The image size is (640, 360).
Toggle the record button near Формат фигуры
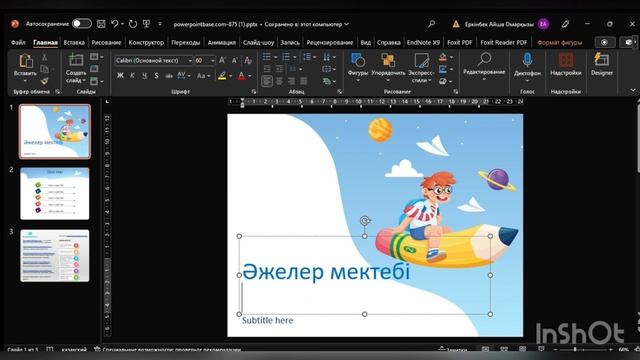coord(604,42)
